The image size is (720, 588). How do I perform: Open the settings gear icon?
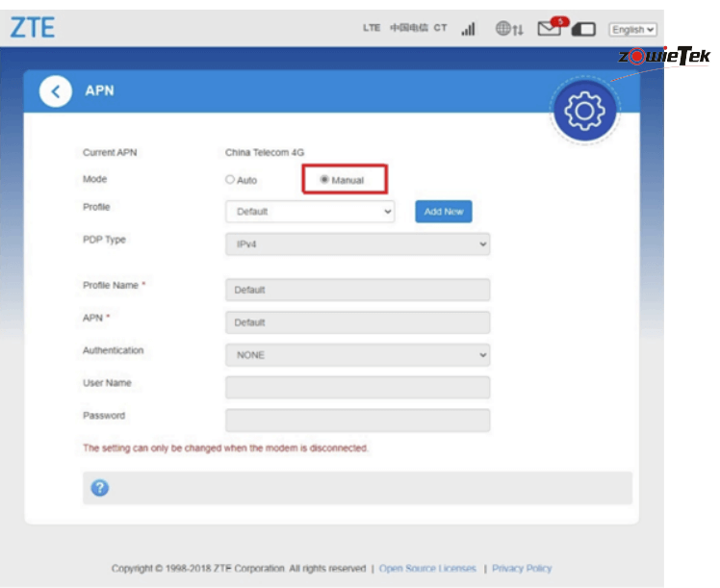pyautogui.click(x=583, y=112)
